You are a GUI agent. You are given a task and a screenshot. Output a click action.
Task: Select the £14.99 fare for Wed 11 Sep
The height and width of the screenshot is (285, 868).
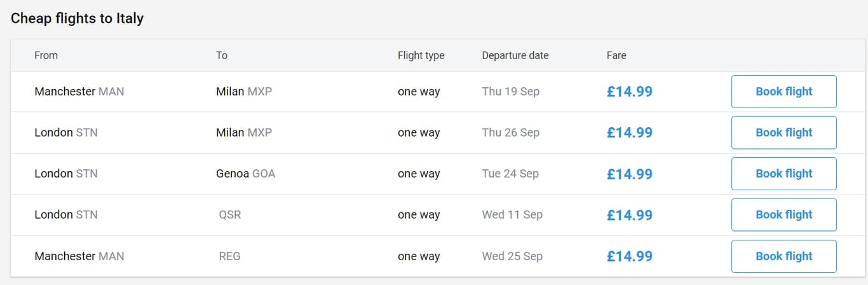(629, 214)
